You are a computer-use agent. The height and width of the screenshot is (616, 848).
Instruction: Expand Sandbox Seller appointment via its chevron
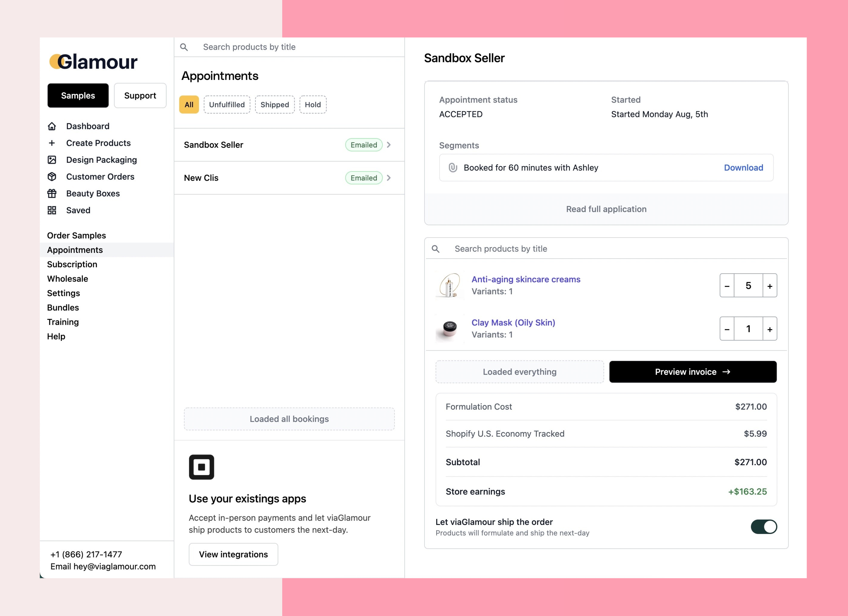pos(389,145)
